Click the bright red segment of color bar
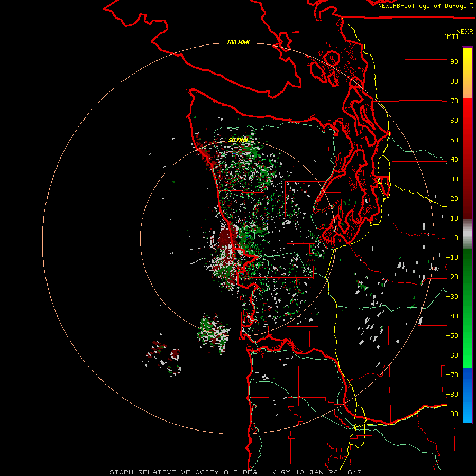 click(x=467, y=118)
